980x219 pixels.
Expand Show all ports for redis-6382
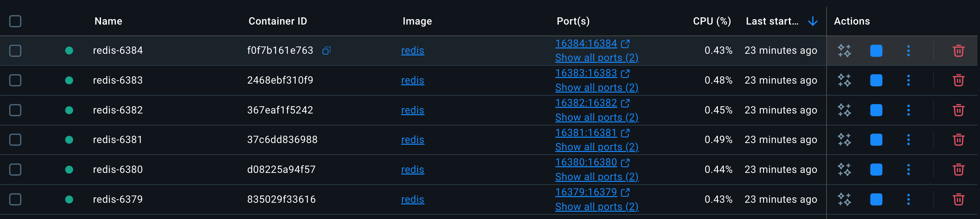coord(597,117)
